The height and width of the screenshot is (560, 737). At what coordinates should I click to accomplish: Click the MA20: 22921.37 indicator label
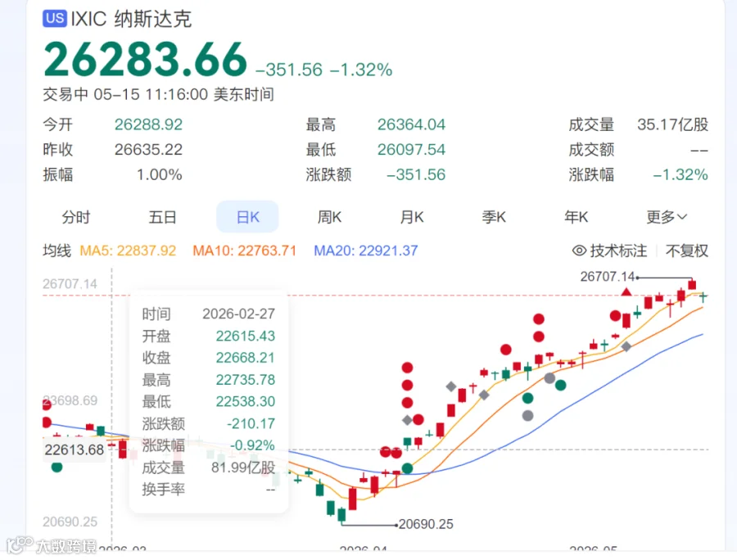coord(366,251)
